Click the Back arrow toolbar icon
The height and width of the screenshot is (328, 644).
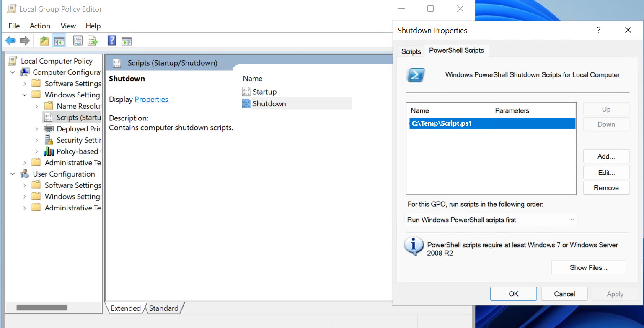[10, 41]
